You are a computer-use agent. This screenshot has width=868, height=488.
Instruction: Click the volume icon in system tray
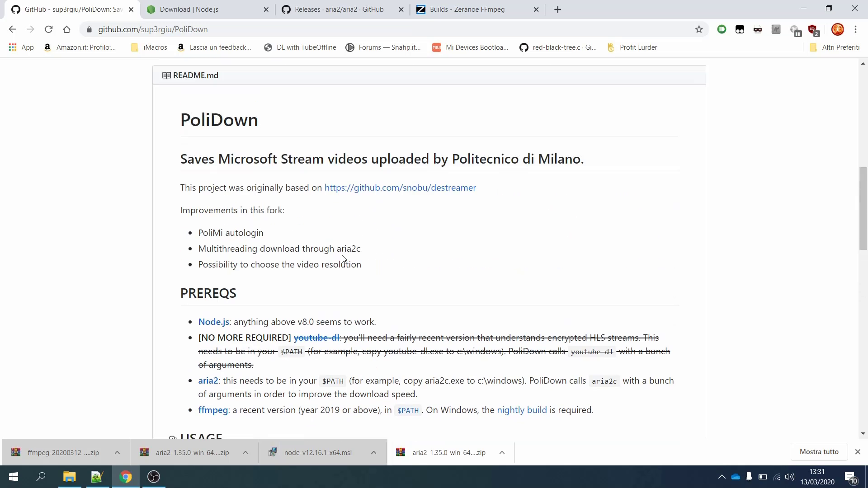point(790,477)
